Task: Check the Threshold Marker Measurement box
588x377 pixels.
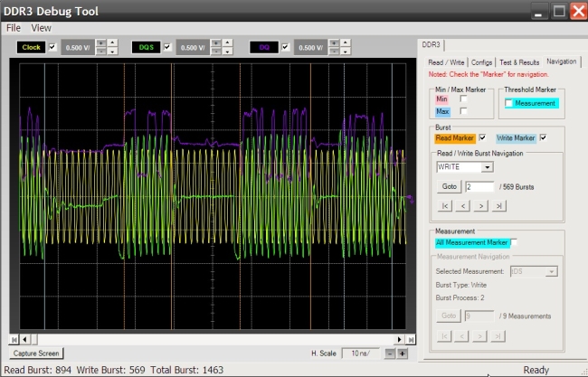Action: pos(508,103)
